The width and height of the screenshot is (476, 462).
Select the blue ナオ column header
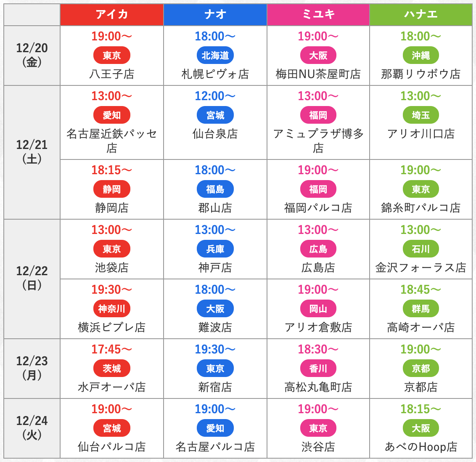(215, 15)
